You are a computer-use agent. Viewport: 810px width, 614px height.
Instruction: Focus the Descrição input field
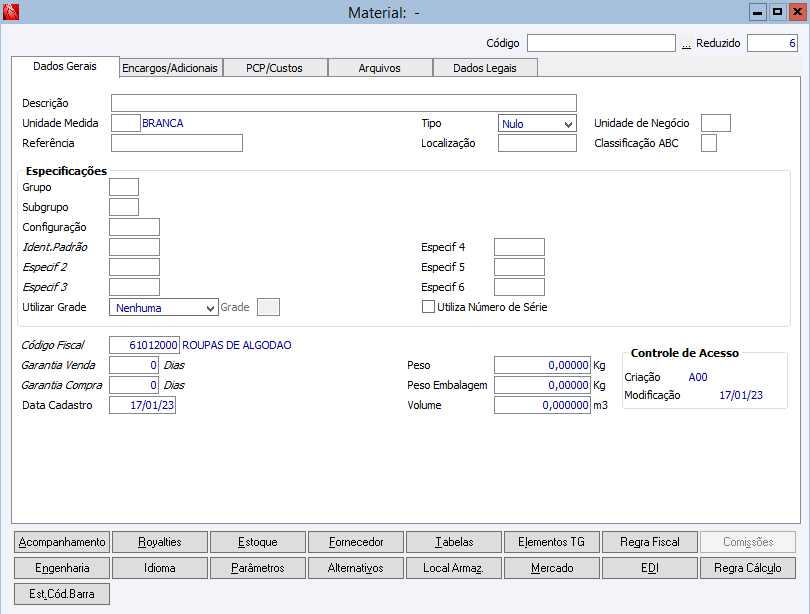[x=344, y=103]
